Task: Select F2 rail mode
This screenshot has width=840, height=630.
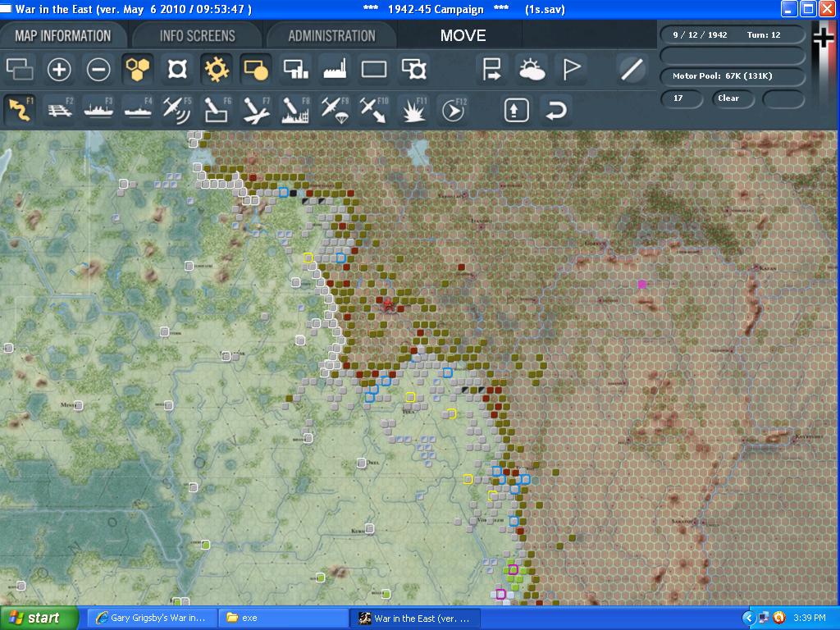Action: pyautogui.click(x=59, y=110)
